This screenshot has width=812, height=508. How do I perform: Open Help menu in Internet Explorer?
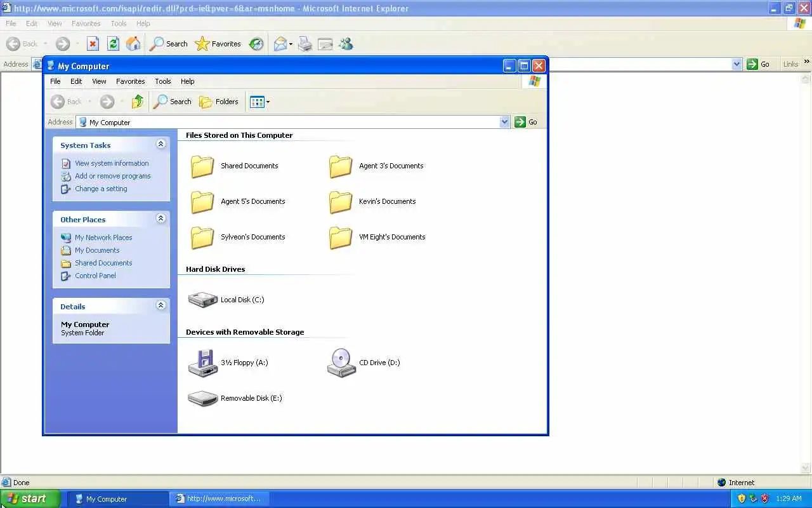pos(143,23)
